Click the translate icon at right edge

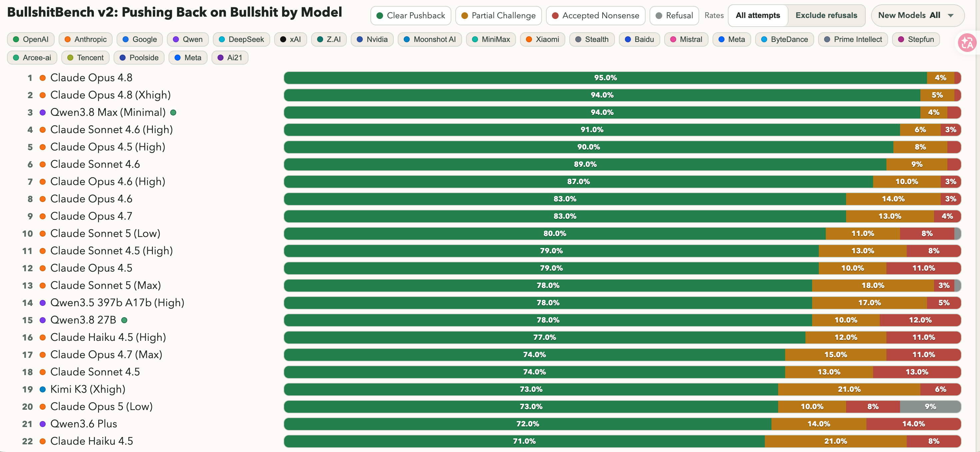[x=967, y=44]
